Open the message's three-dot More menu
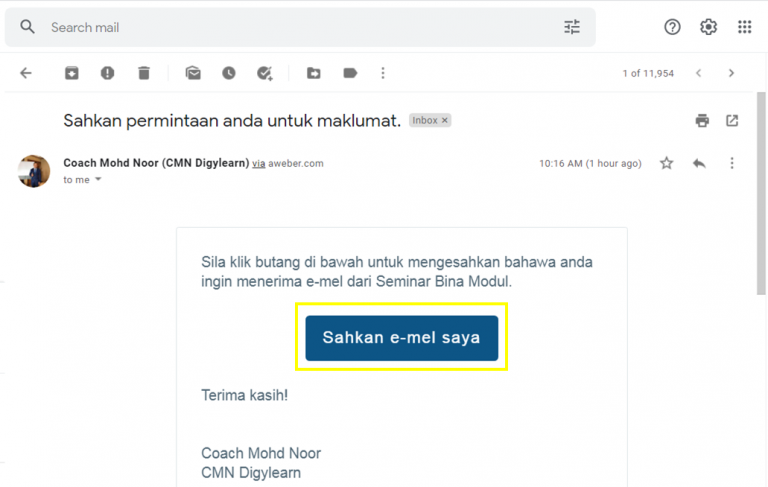Image resolution: width=768 pixels, height=487 pixels. click(732, 163)
